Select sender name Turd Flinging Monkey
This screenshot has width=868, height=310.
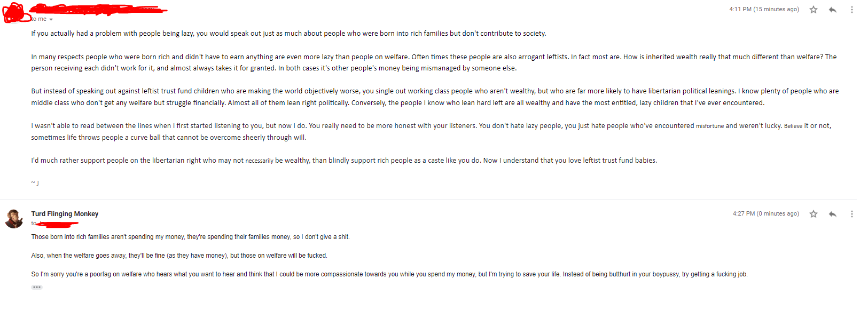click(65, 214)
